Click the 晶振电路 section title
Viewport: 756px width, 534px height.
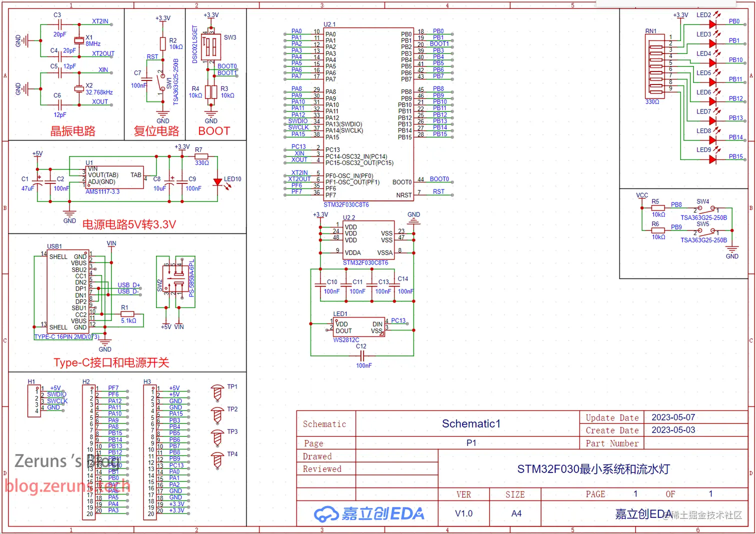73,131
